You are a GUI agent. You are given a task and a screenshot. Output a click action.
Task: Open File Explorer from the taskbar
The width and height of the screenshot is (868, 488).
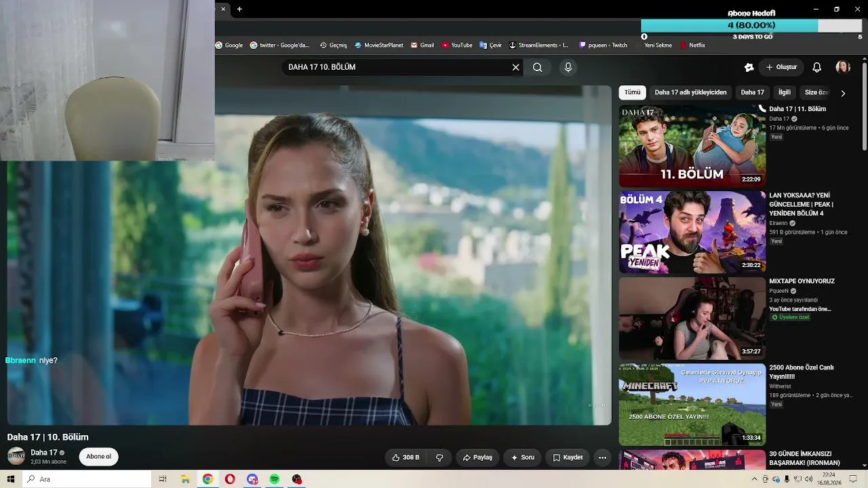click(x=185, y=479)
